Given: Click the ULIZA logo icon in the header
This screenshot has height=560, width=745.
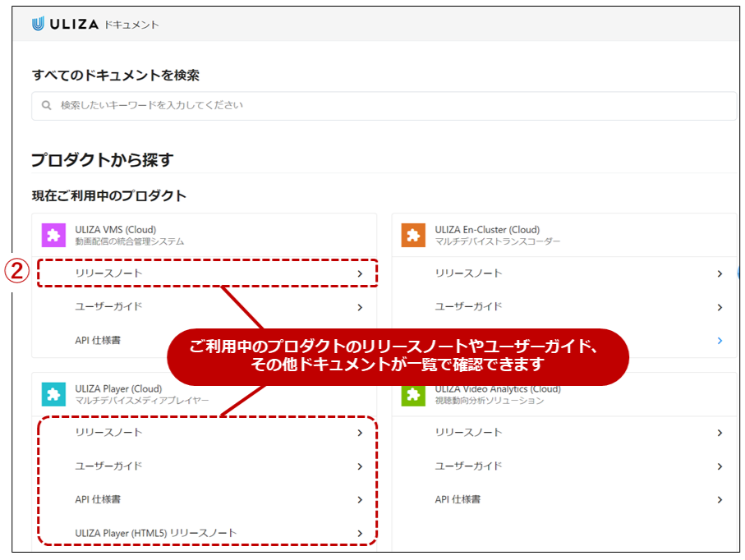Looking at the screenshot, I should coord(38,23).
